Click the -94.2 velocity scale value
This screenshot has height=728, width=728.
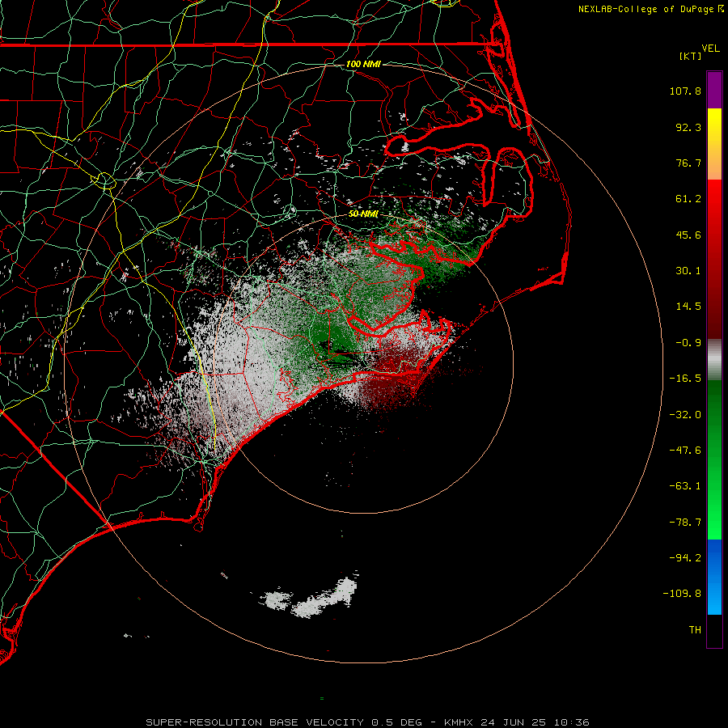pos(685,558)
